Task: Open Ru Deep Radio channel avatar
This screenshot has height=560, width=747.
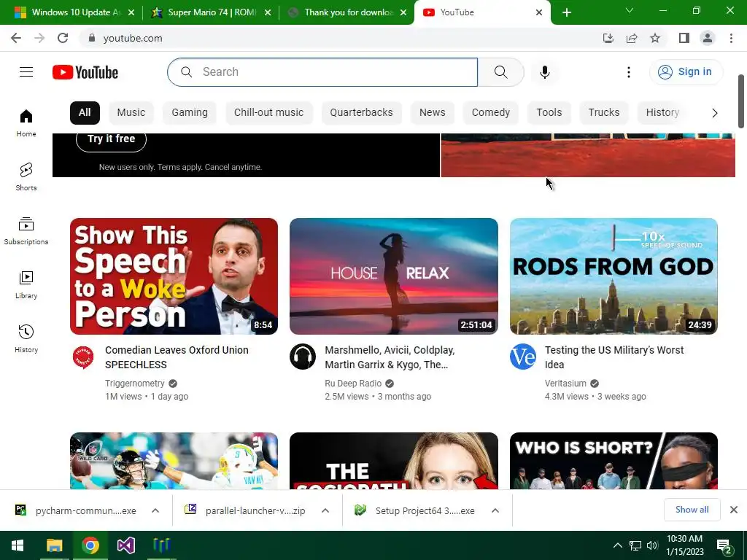Action: [x=303, y=357]
